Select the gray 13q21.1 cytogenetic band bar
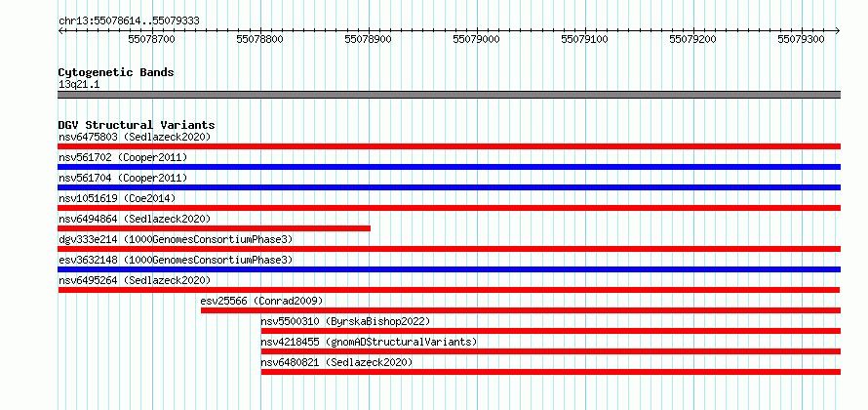The height and width of the screenshot is (410, 868). point(450,95)
